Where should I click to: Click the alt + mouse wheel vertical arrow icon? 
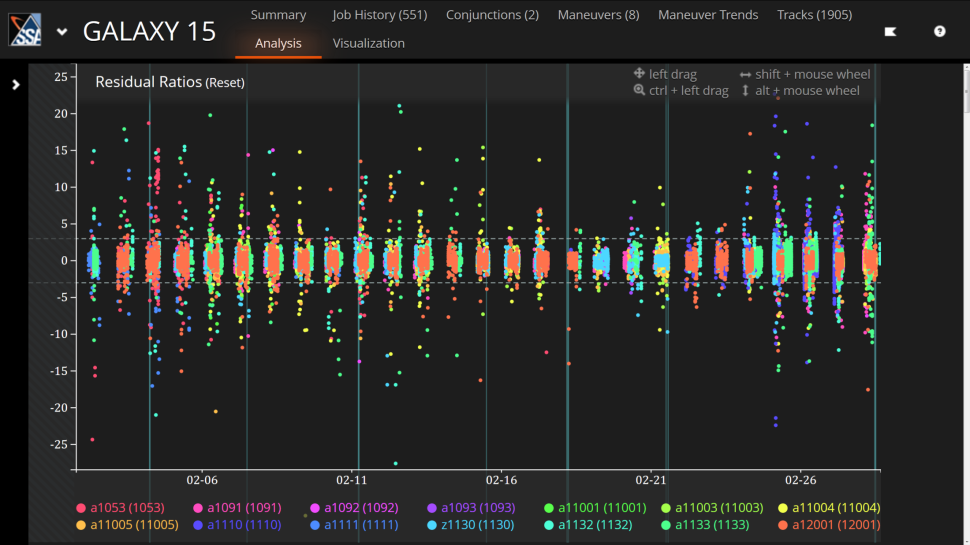tap(745, 90)
